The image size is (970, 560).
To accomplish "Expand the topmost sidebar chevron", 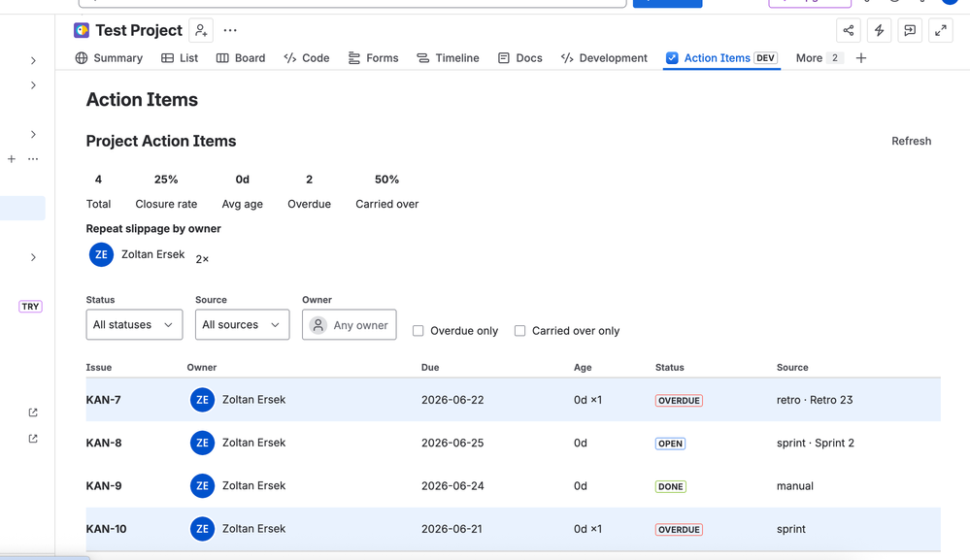I will click(x=33, y=60).
